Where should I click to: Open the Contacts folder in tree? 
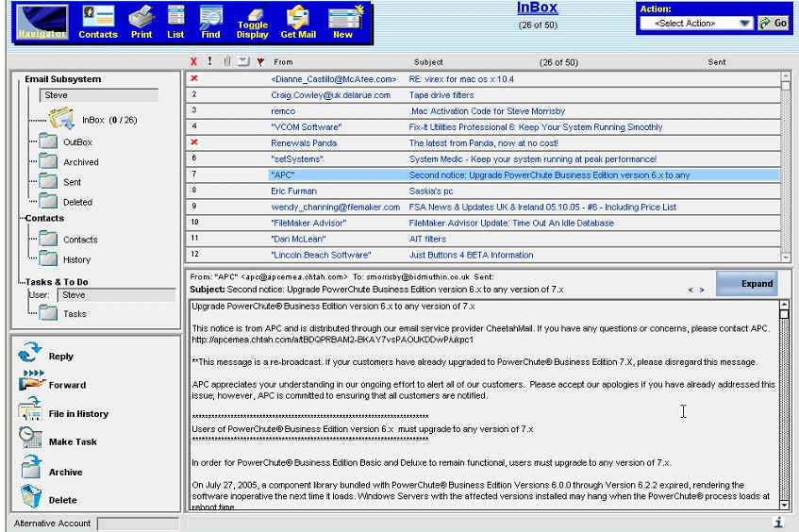click(x=69, y=239)
